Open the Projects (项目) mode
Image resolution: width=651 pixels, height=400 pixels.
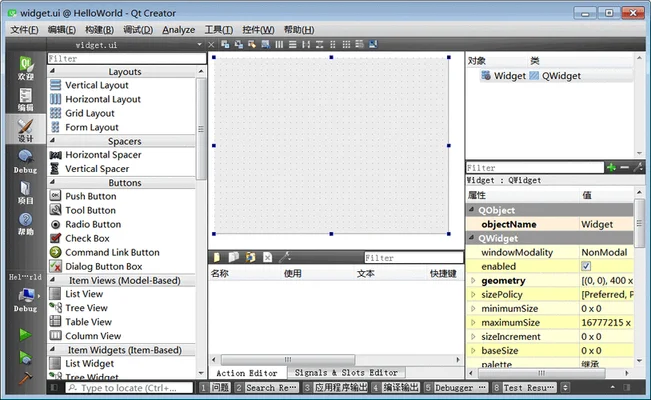coord(25,192)
